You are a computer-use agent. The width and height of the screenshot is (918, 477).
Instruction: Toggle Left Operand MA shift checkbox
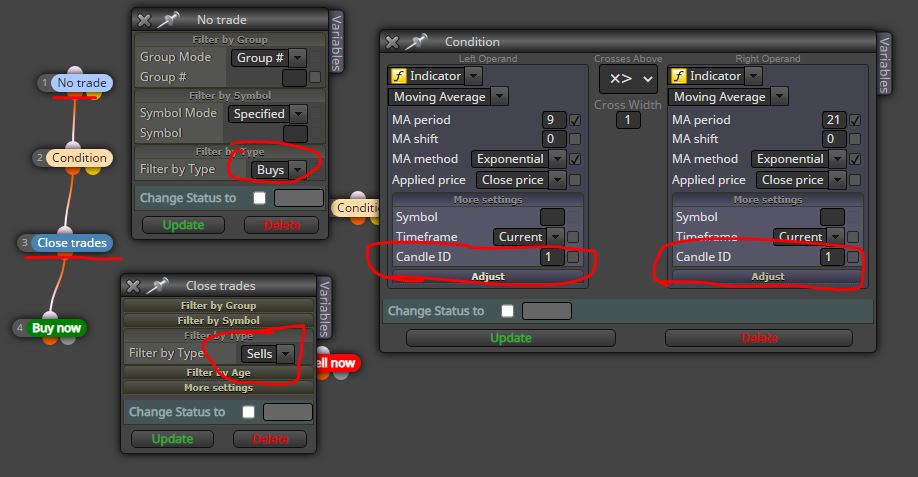(x=575, y=139)
